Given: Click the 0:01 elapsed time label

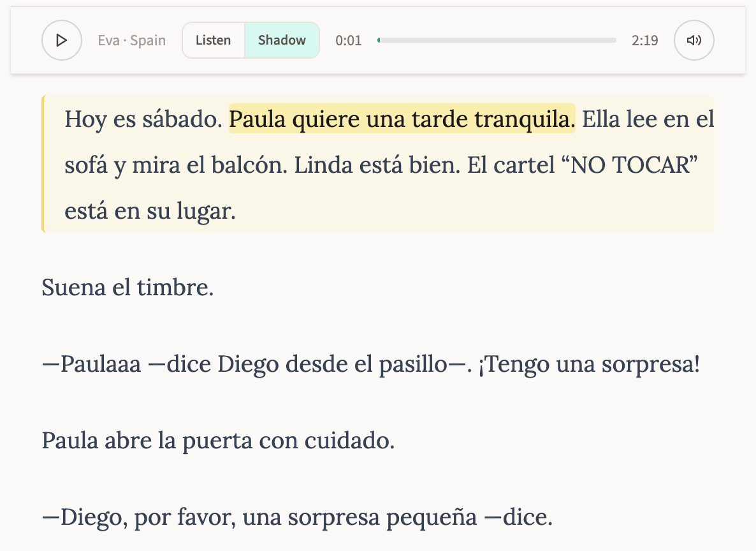Looking at the screenshot, I should pyautogui.click(x=349, y=40).
